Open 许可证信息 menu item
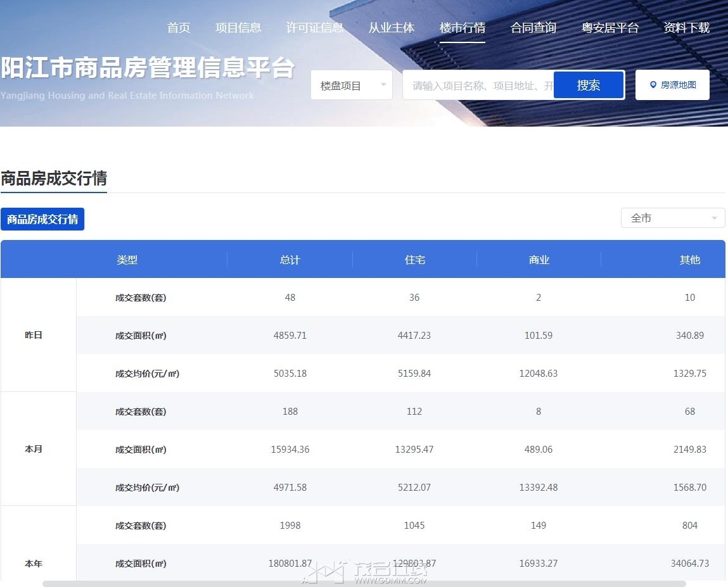The width and height of the screenshot is (728, 587). (314, 28)
